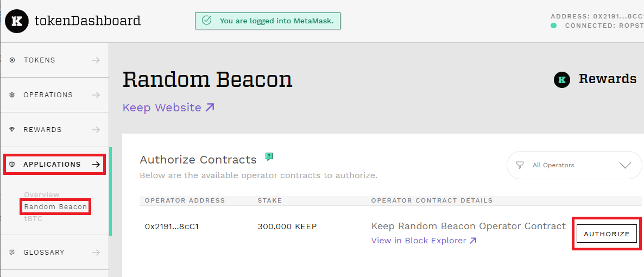644x277 pixels.
Task: Click the Tokens sidebar icon
Action: [12, 60]
